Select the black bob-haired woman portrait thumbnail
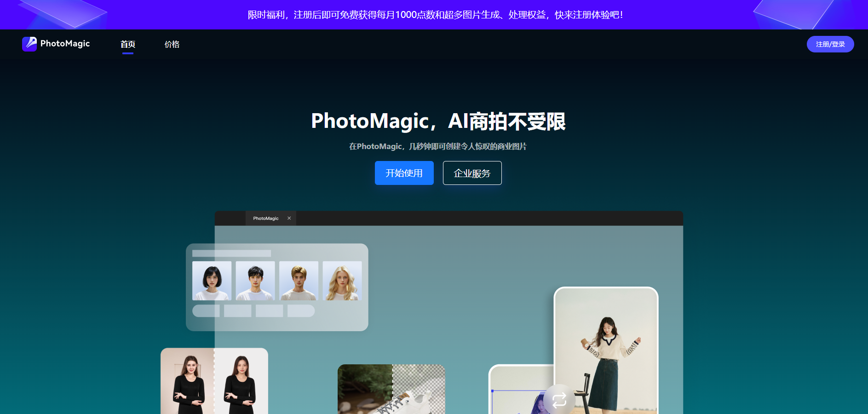Screen dimensions: 868x414 (x=212, y=281)
